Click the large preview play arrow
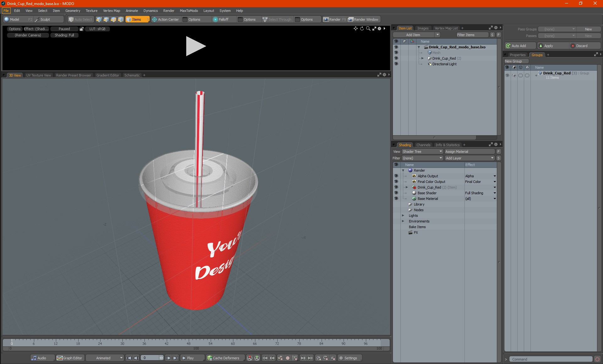This screenshot has width=603, height=364. (195, 46)
